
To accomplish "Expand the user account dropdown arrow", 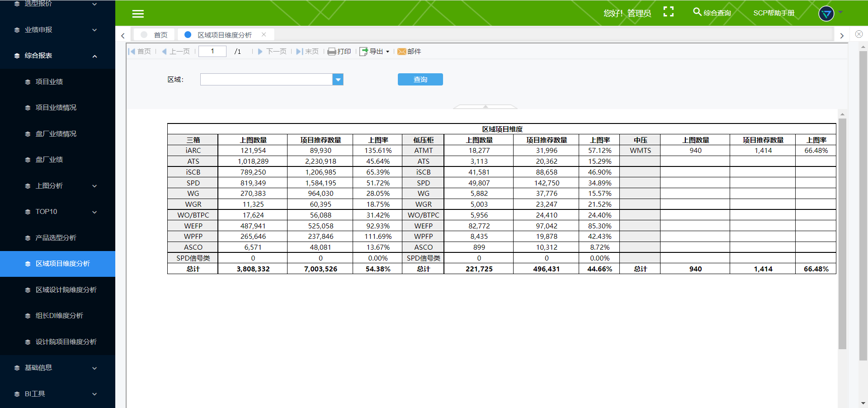I will coord(840,12).
